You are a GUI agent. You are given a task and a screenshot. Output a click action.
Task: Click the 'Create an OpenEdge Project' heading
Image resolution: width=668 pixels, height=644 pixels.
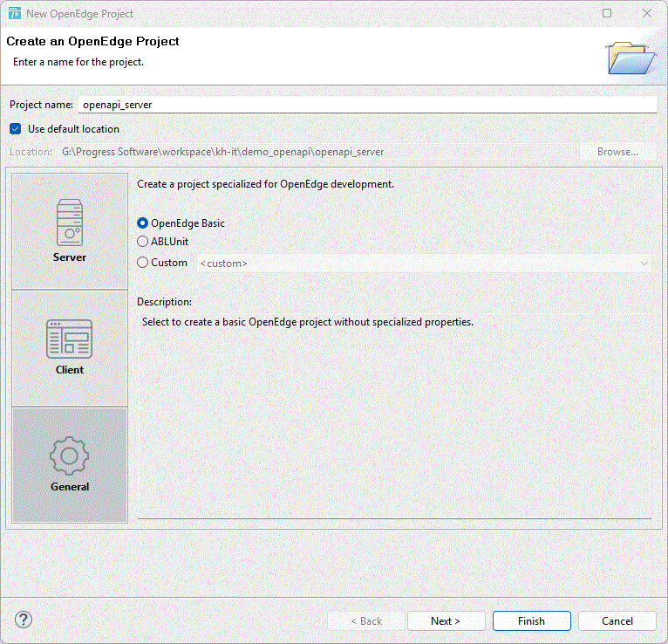92,41
